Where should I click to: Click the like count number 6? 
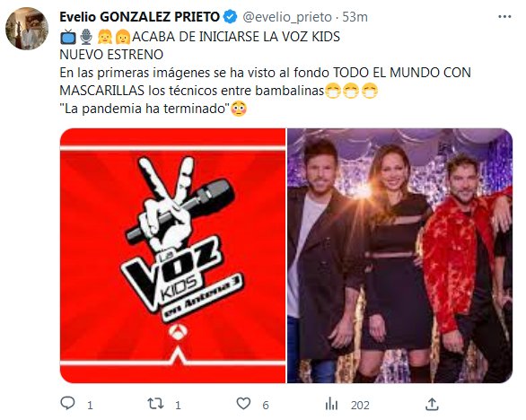(x=266, y=406)
